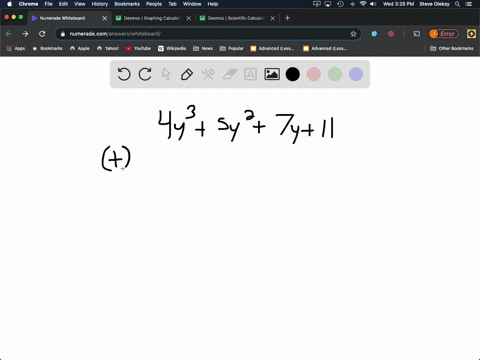This screenshot has height=360, width=480.
Task: Open the Wikipedia bookmark
Action: (x=172, y=48)
